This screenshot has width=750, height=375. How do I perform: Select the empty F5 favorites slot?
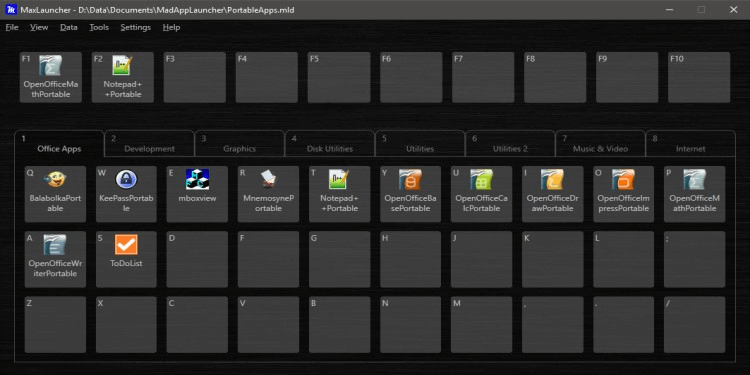339,77
